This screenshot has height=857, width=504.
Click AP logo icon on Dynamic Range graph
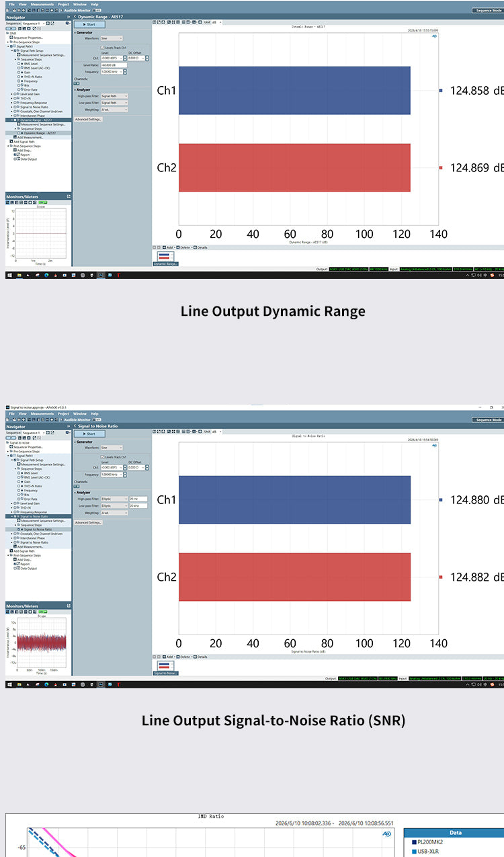(435, 36)
